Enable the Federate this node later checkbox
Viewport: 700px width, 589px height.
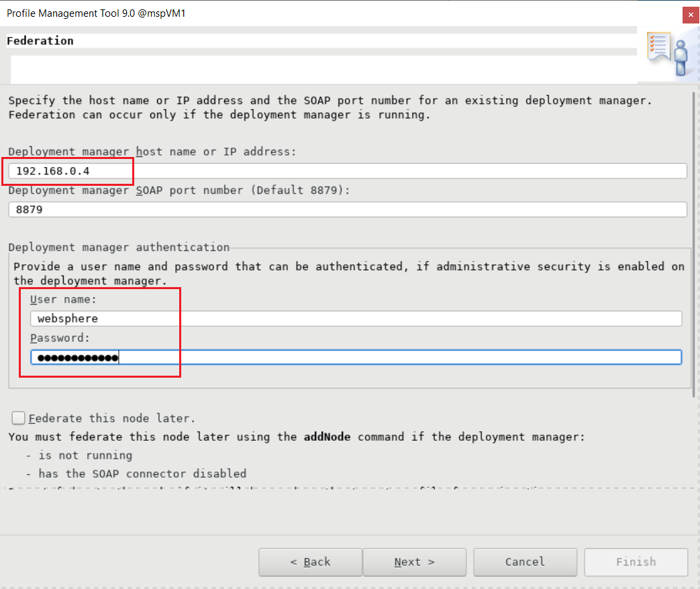(17, 418)
